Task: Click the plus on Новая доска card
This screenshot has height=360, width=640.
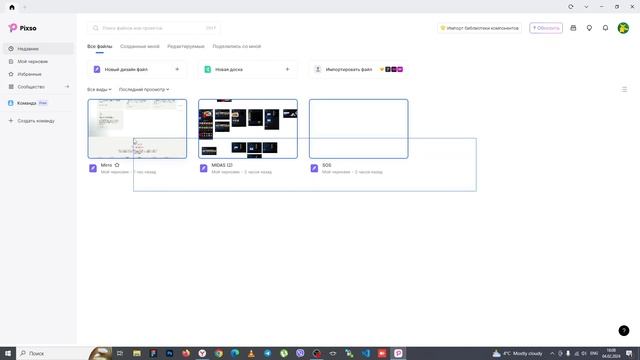Action: pos(287,69)
